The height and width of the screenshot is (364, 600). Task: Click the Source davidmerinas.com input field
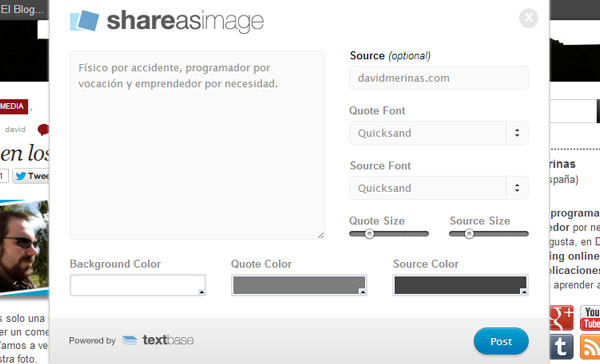(x=439, y=78)
